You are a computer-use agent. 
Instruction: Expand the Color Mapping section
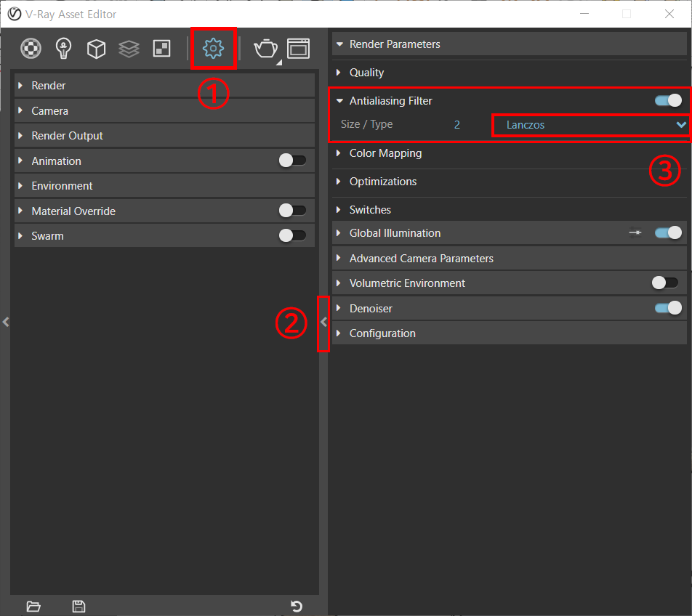coord(510,153)
